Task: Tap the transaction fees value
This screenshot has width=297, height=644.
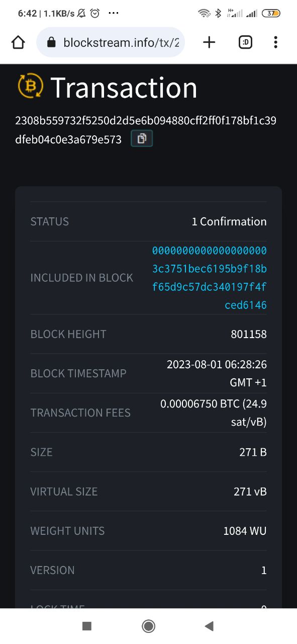Action: click(x=214, y=413)
